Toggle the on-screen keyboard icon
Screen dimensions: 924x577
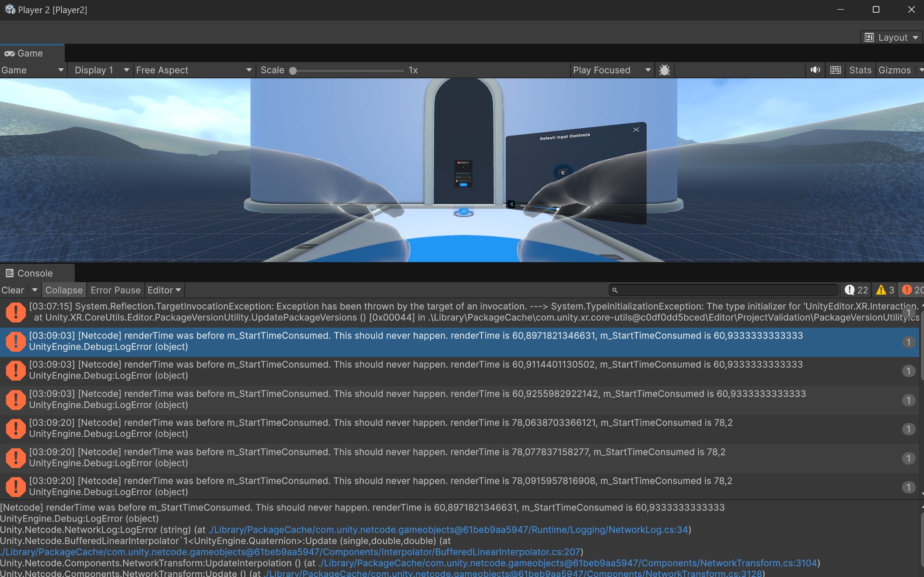836,70
